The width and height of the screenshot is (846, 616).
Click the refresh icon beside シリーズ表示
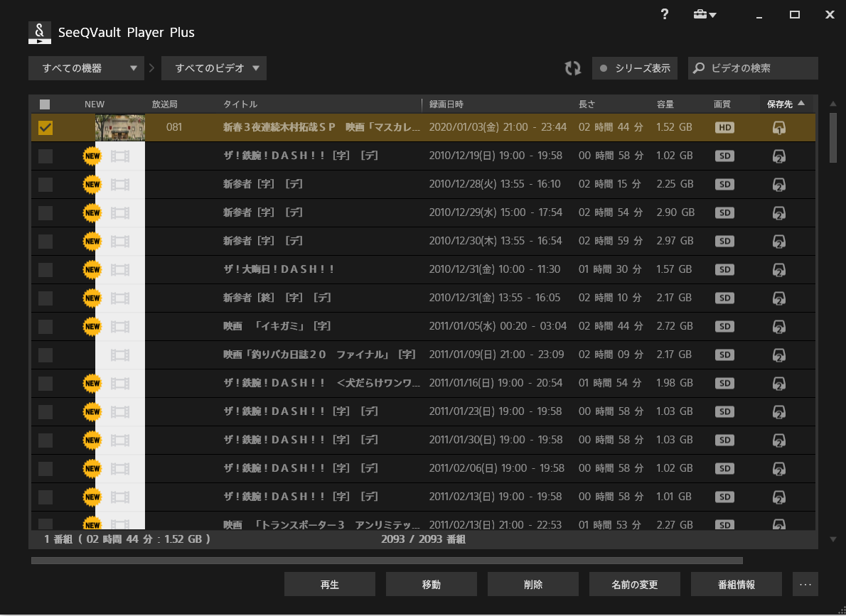572,68
